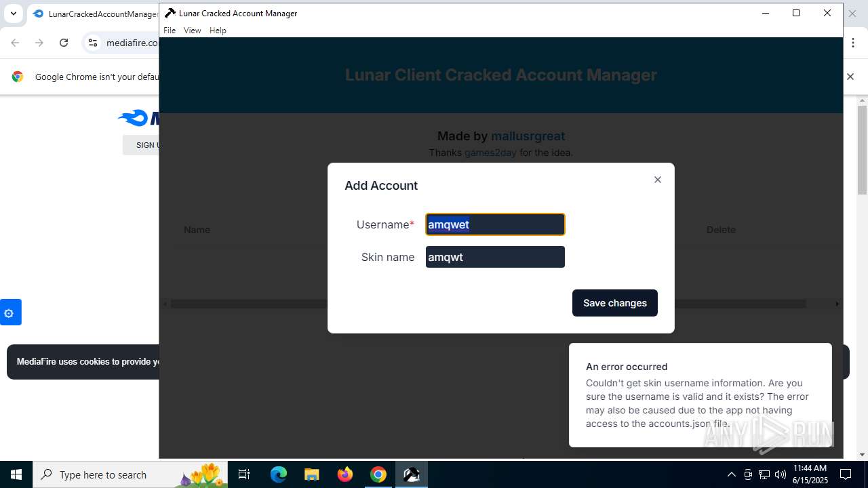Screen dimensions: 868x488
Task: Close the Add Account dialog with the X
Action: tap(657, 180)
